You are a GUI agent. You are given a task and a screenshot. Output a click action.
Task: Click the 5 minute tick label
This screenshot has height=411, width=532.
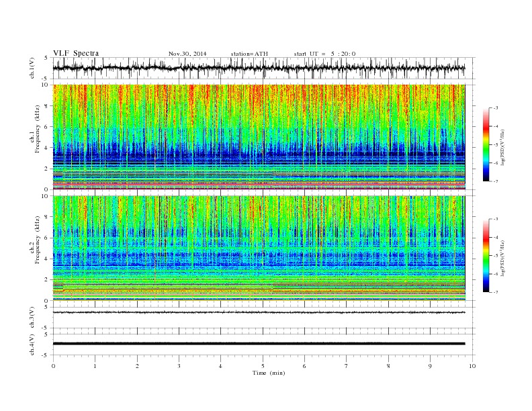263,366
